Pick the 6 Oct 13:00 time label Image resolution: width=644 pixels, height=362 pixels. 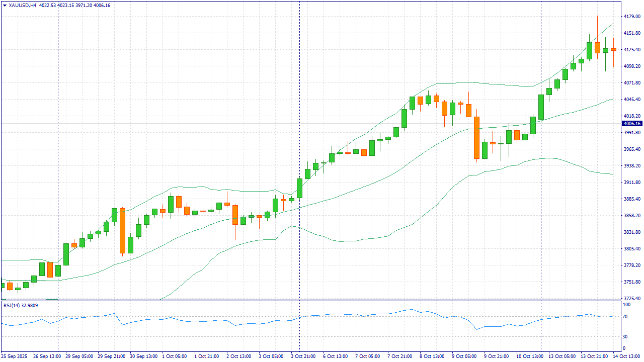coord(335,356)
